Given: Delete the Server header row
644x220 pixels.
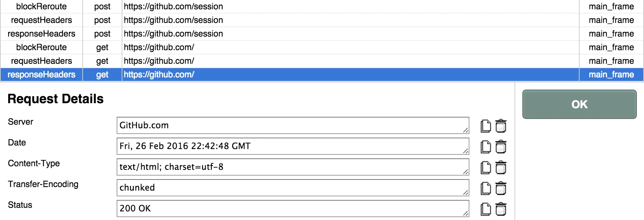Looking at the screenshot, I should point(501,126).
